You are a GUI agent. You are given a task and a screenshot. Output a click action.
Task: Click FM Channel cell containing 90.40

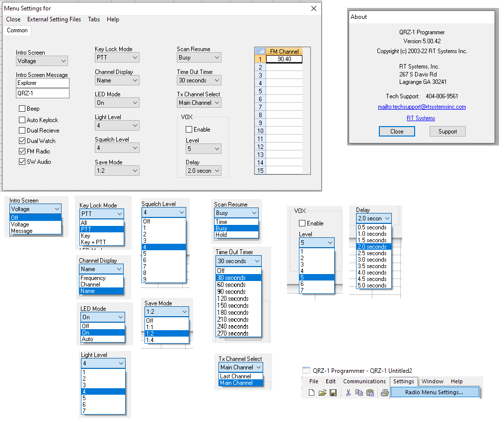tap(284, 59)
